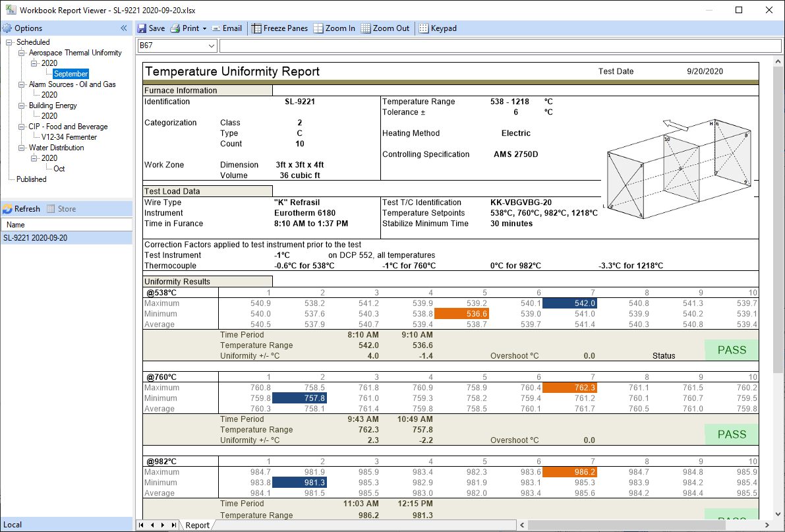Click the blue highlighted 757.8 cell
The width and height of the screenshot is (785, 532).
click(299, 398)
